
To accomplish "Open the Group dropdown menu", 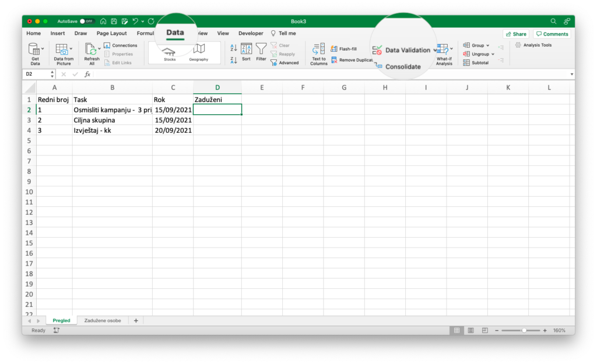I will [488, 45].
